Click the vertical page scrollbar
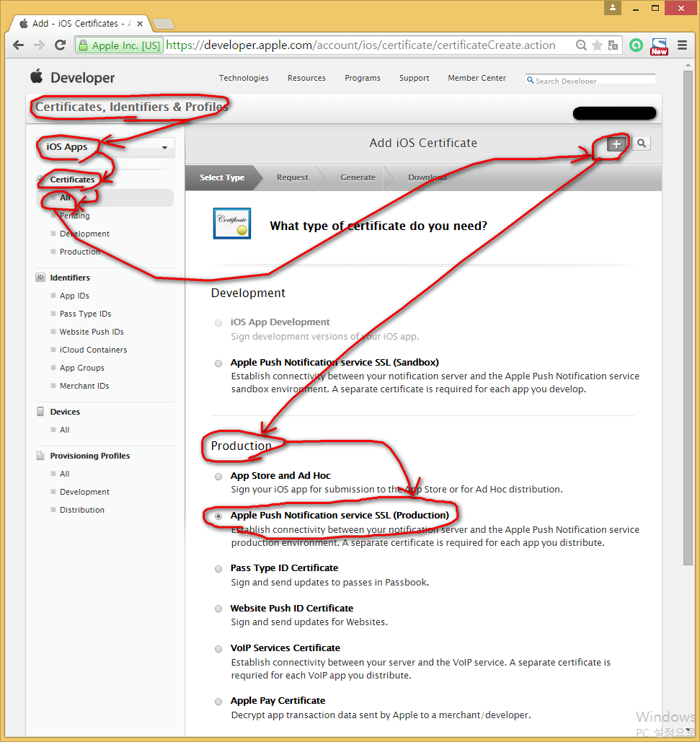Image resolution: width=700 pixels, height=742 pixels. [688, 317]
